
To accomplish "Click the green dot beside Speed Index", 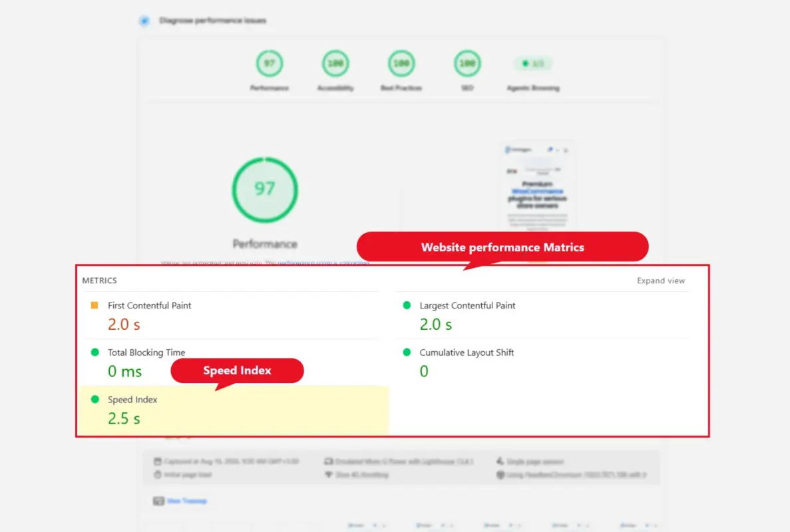I will [95, 399].
